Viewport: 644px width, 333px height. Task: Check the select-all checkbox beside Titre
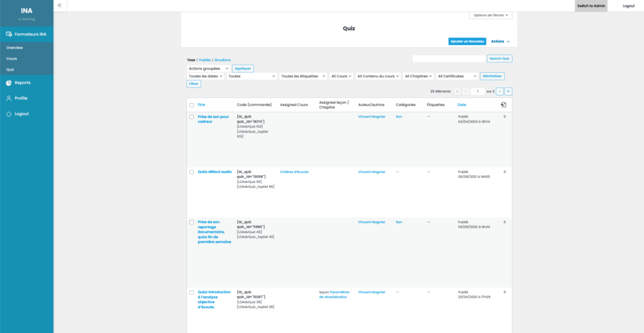(192, 105)
